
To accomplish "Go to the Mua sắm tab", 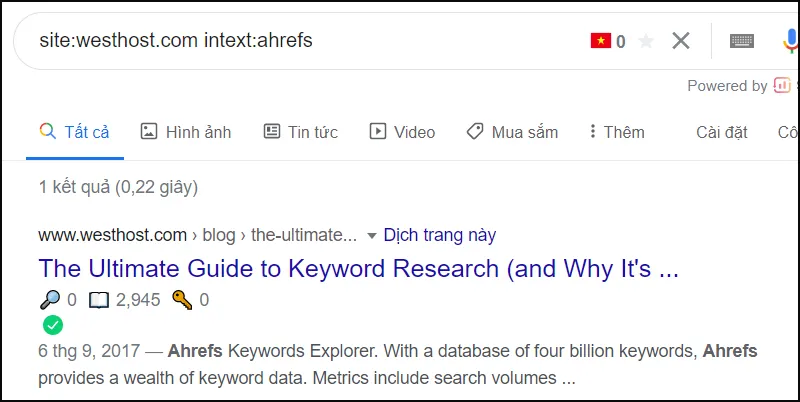I will coord(512,132).
